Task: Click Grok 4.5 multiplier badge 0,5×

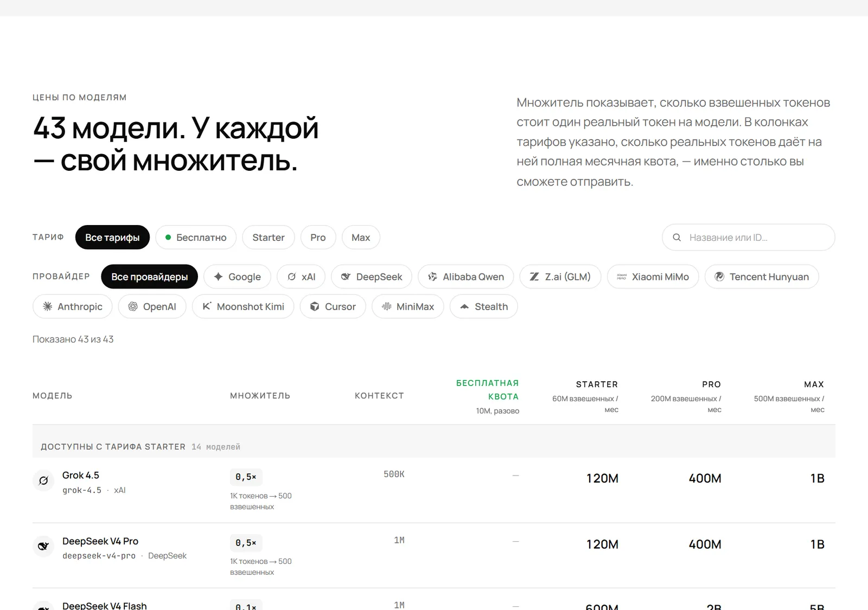Action: point(246,477)
